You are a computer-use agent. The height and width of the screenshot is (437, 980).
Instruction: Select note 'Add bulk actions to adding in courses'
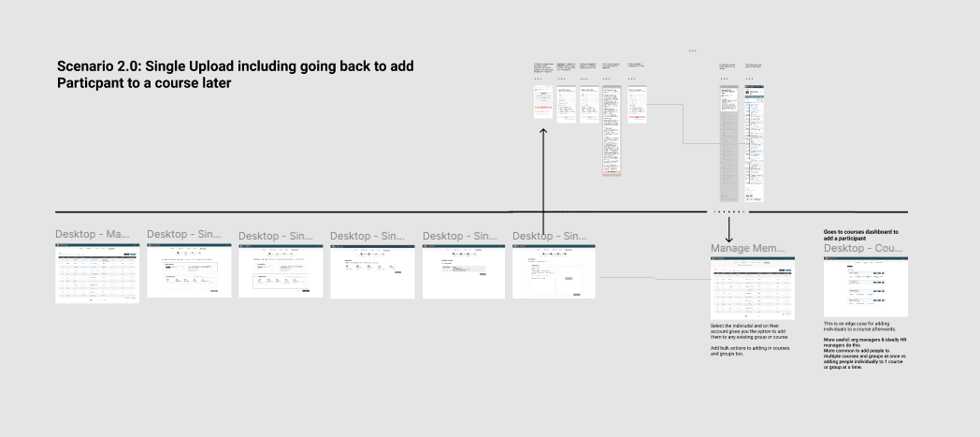point(750,351)
